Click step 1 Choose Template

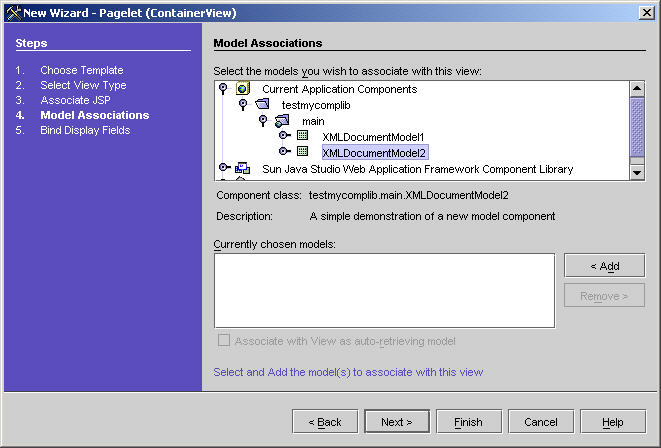pyautogui.click(x=82, y=70)
